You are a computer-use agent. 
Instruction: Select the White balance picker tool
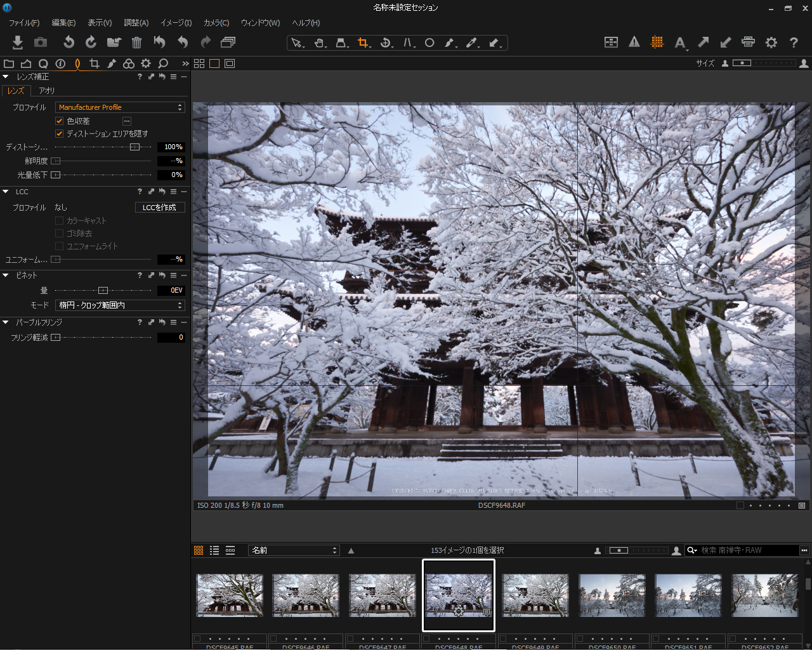click(472, 43)
